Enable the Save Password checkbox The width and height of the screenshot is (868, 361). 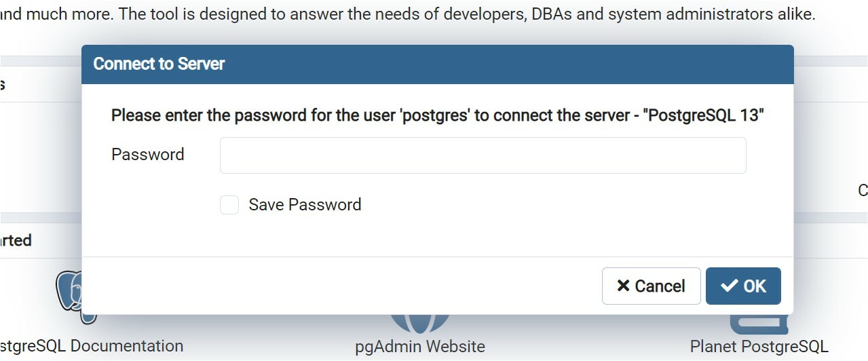pyautogui.click(x=229, y=205)
